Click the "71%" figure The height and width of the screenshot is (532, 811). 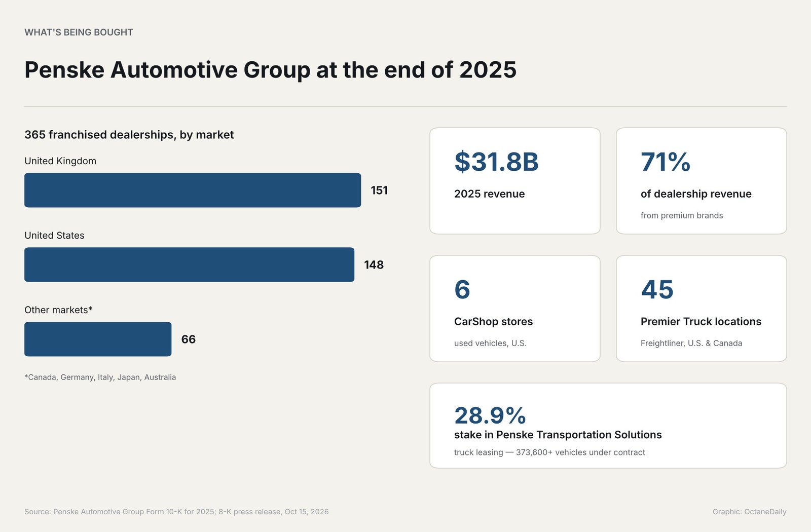point(665,162)
